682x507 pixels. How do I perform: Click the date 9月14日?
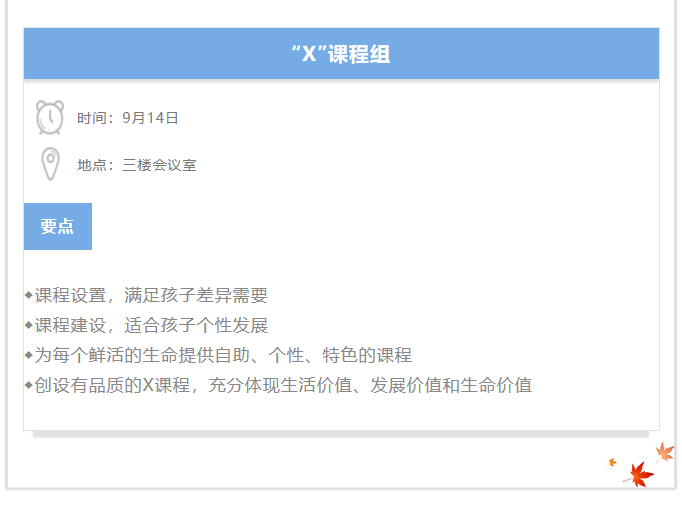[x=150, y=118]
